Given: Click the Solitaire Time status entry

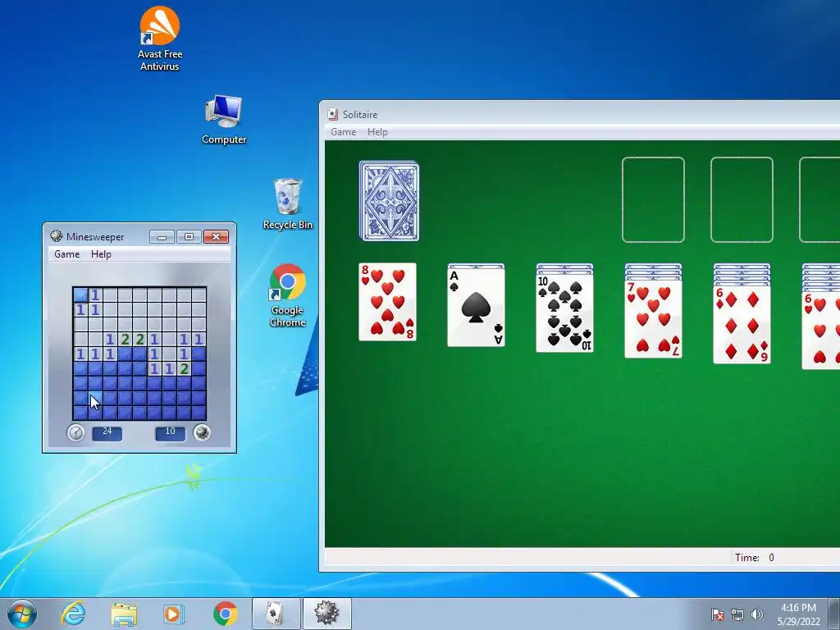Looking at the screenshot, I should 755,558.
